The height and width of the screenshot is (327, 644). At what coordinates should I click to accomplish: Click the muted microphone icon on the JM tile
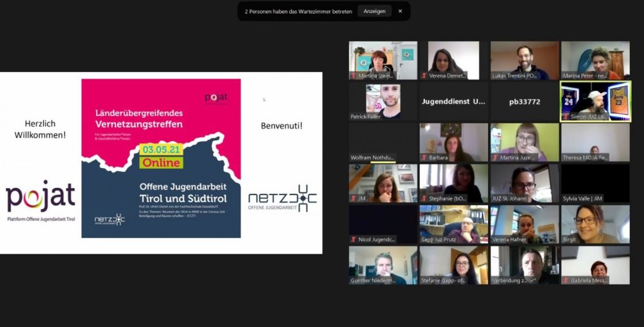coord(353,198)
